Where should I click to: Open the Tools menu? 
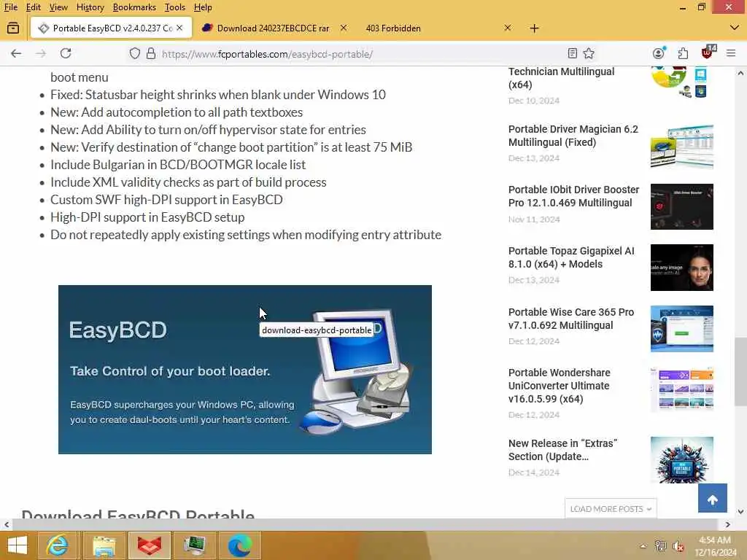175,7
